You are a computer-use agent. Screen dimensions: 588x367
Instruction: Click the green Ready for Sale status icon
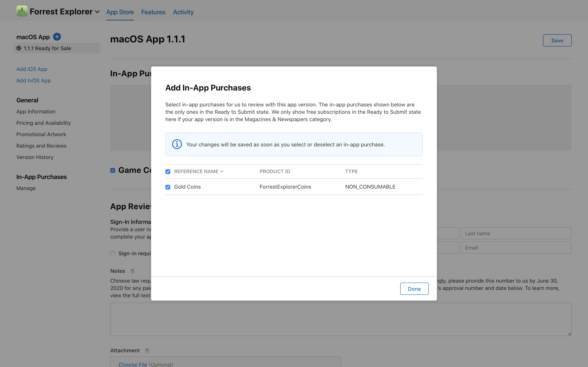(19, 48)
